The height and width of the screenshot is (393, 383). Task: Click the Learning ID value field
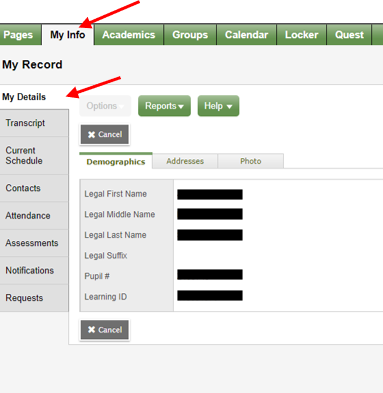pos(210,295)
